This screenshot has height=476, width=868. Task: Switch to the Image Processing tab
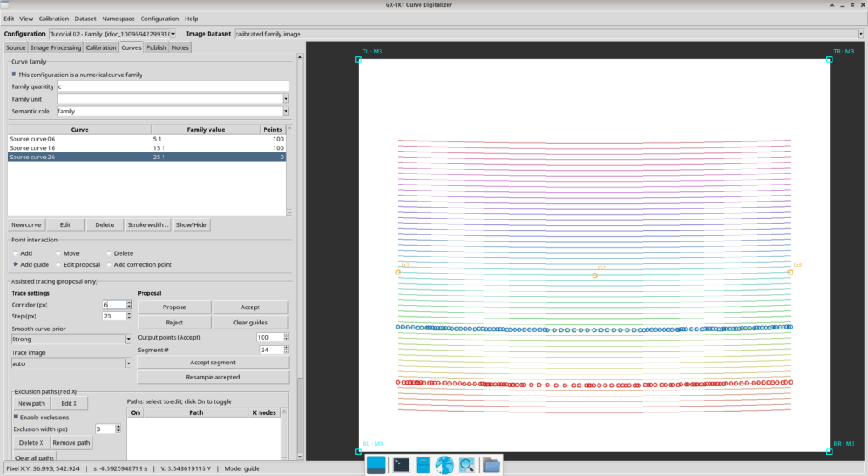(x=55, y=47)
